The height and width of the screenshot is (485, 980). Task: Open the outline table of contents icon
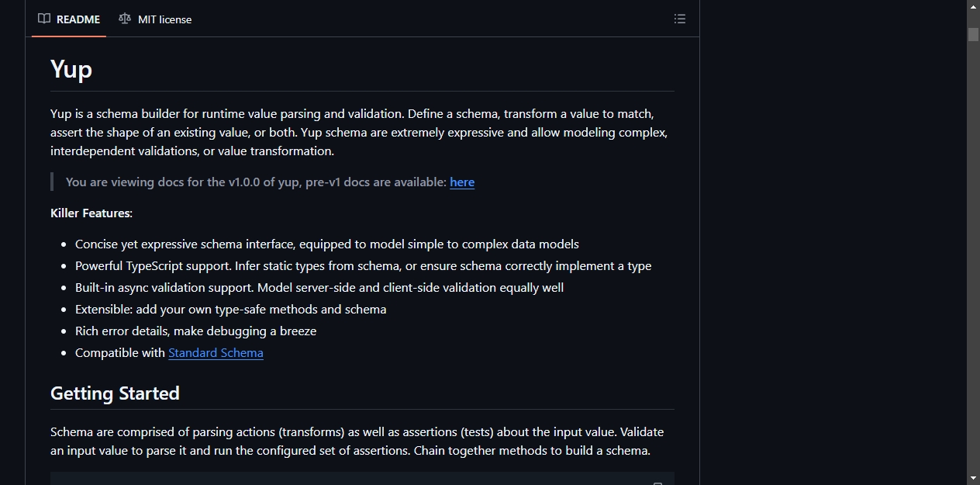pos(680,19)
